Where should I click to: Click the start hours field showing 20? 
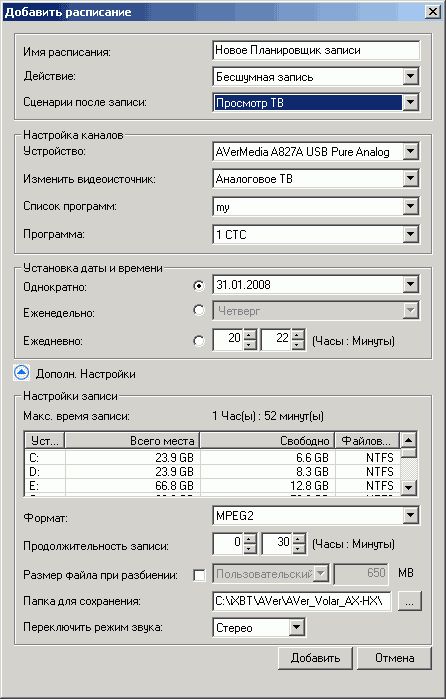[228, 339]
